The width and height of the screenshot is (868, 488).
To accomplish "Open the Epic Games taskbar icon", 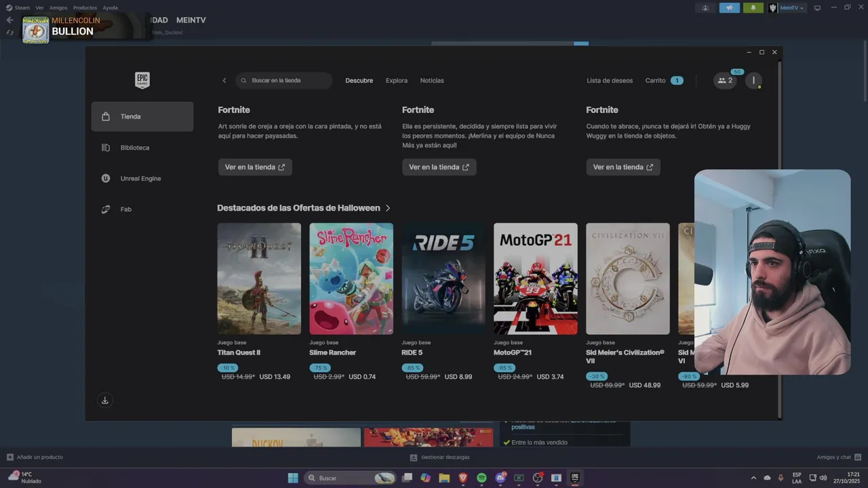I will coord(575,478).
